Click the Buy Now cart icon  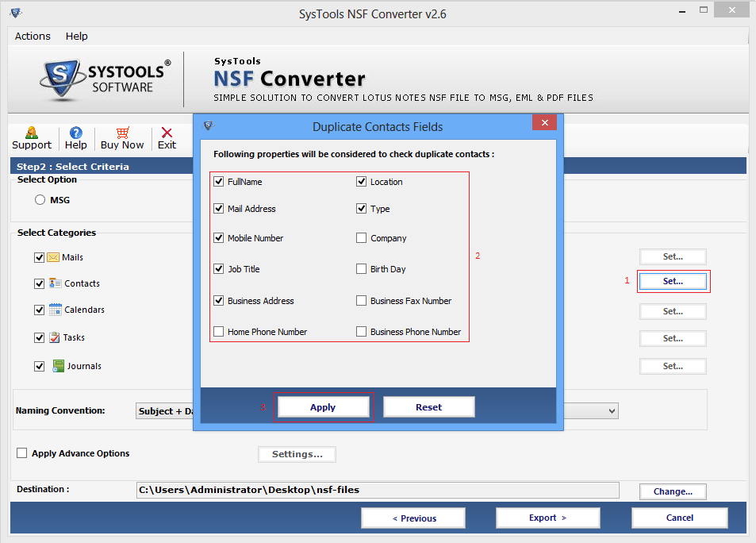(122, 133)
